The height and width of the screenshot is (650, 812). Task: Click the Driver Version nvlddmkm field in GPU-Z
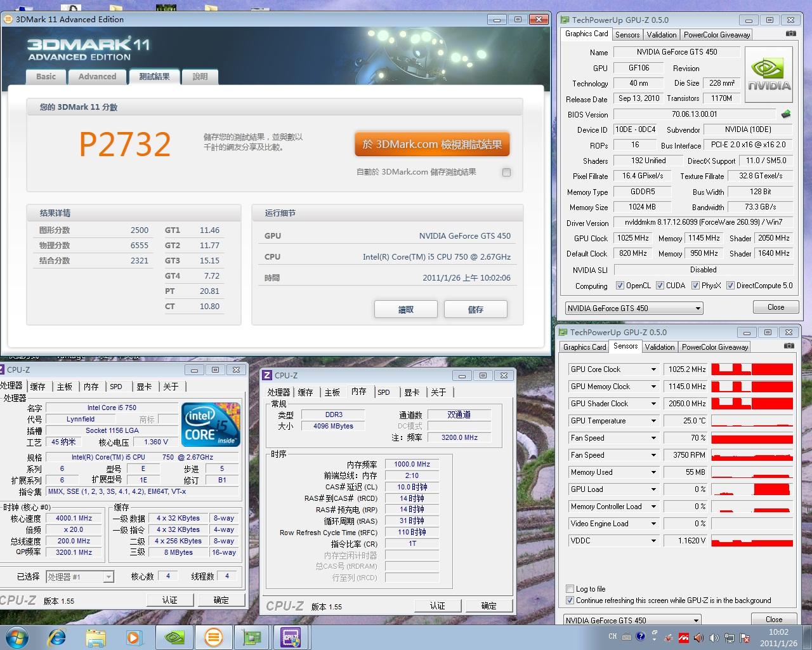704,223
